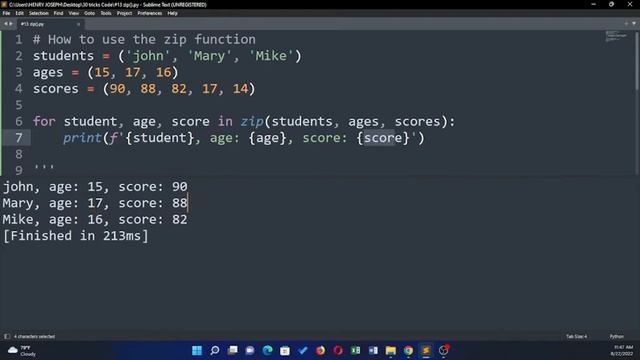The height and width of the screenshot is (360, 640).
Task: Go to next tab with right arrow
Action: click(11, 24)
